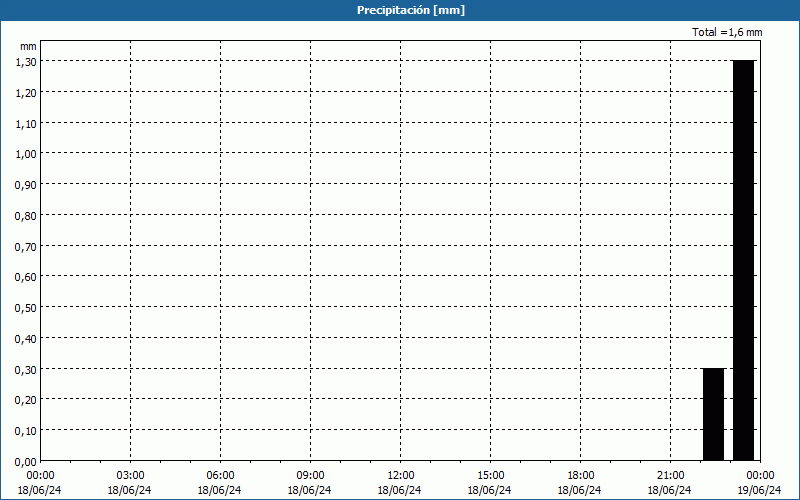Click the 0,50 y-axis value
The height and width of the screenshot is (500, 800).
click(26, 308)
